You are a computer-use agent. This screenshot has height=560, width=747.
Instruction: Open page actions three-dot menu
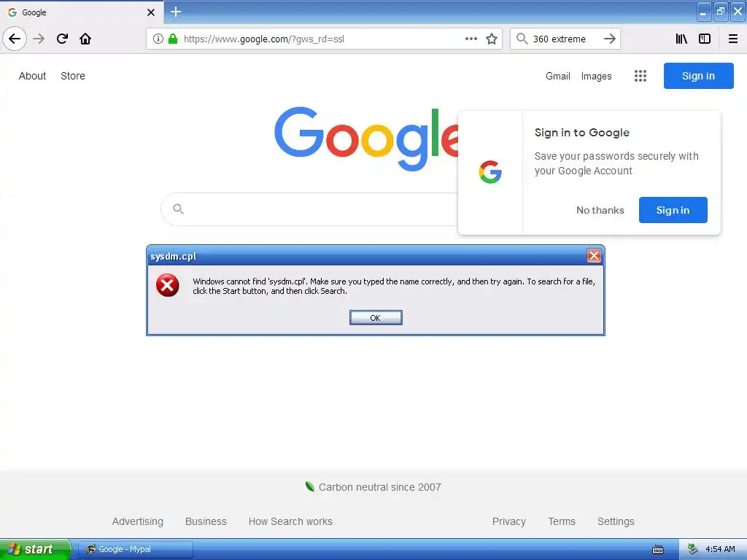471,39
